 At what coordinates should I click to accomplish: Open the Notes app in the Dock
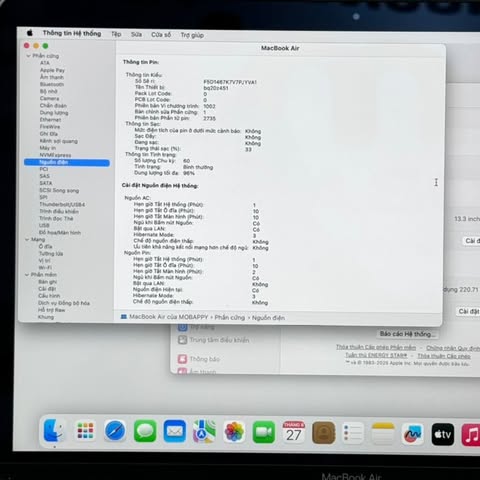pyautogui.click(x=383, y=434)
